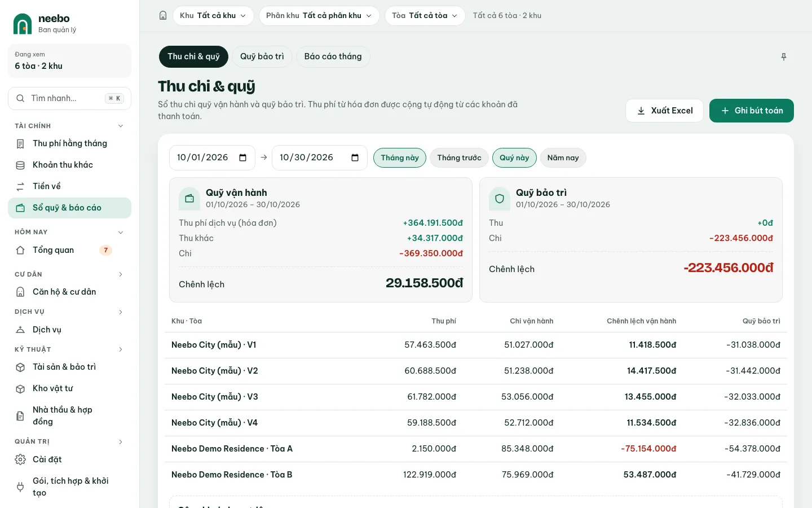Click the neebo logo icon
Screen dimensions: 812x508
point(23,24)
